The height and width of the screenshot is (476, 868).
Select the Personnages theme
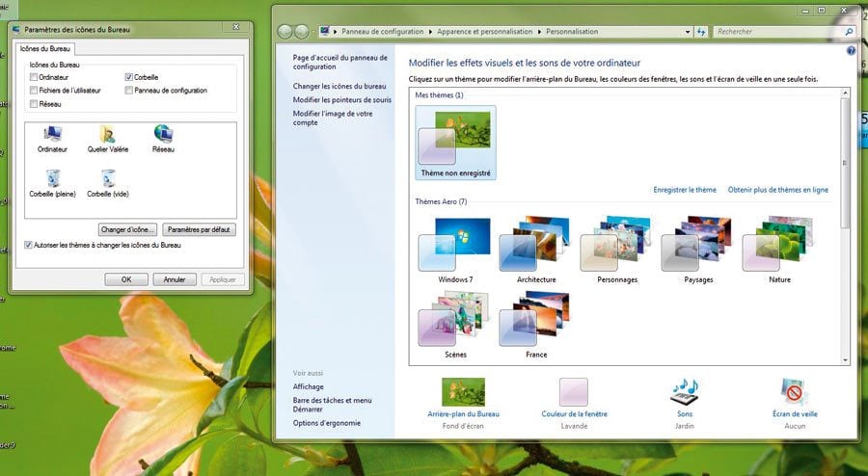point(616,251)
